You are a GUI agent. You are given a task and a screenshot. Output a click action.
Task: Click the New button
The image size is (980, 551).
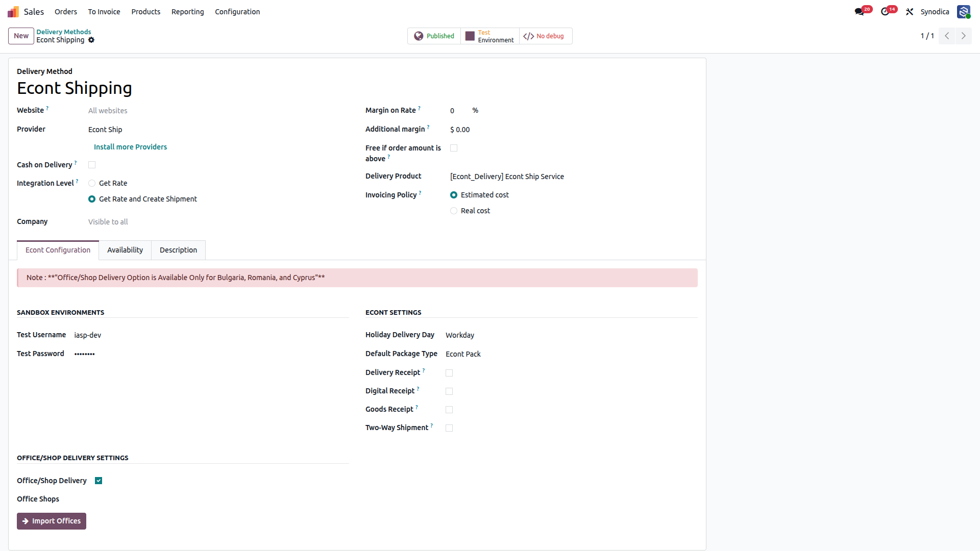pyautogui.click(x=21, y=36)
